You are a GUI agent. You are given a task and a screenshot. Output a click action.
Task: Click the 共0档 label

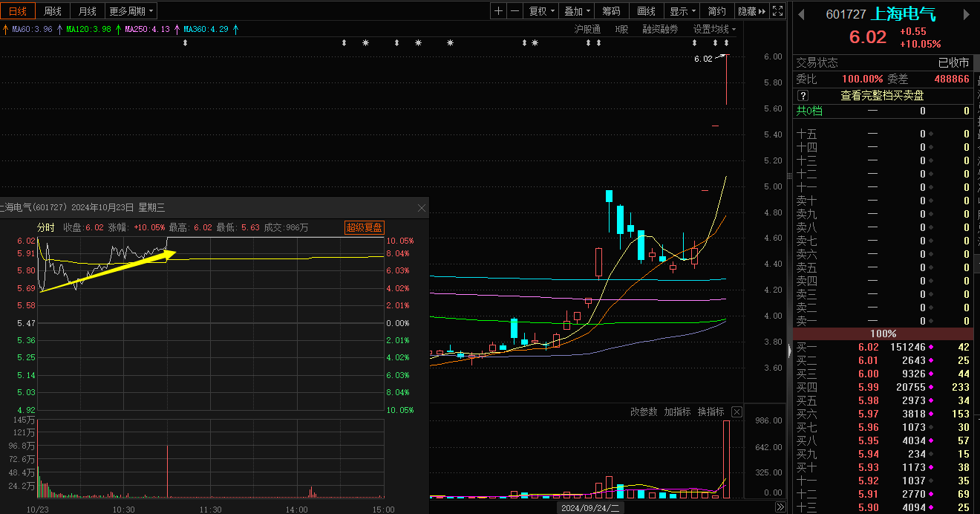[809, 111]
